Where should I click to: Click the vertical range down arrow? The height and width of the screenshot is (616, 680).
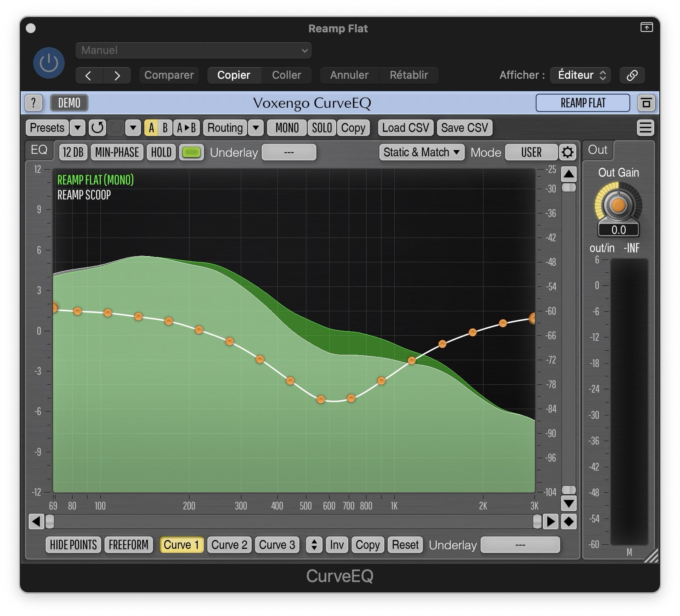tap(569, 504)
